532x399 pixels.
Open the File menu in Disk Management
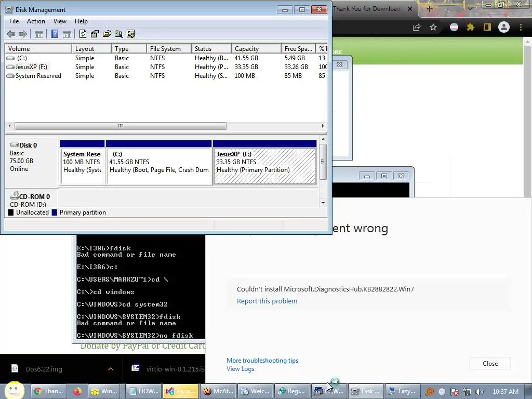coord(14,21)
